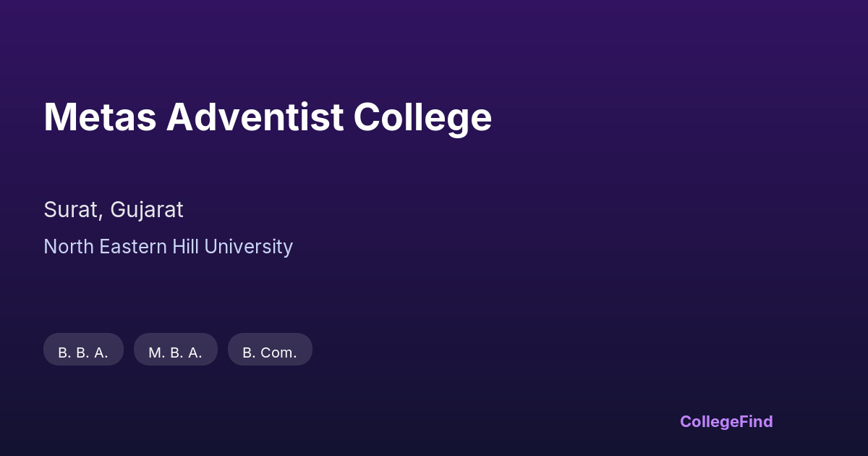Click the word "Eastern" in the university name
Screen dimensions: 868x456
click(x=133, y=247)
